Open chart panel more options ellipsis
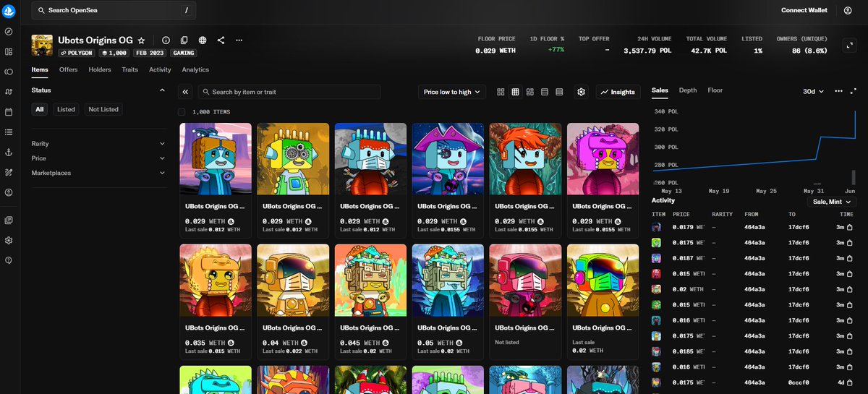This screenshot has height=394, width=868. [838, 91]
